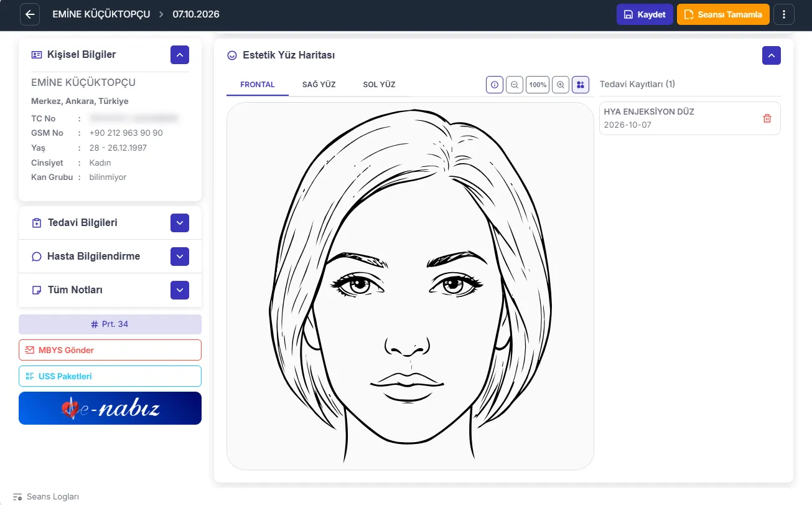Switch to the SAĞ YÜZ tab
Image resolution: width=812 pixels, height=505 pixels.
pos(319,85)
